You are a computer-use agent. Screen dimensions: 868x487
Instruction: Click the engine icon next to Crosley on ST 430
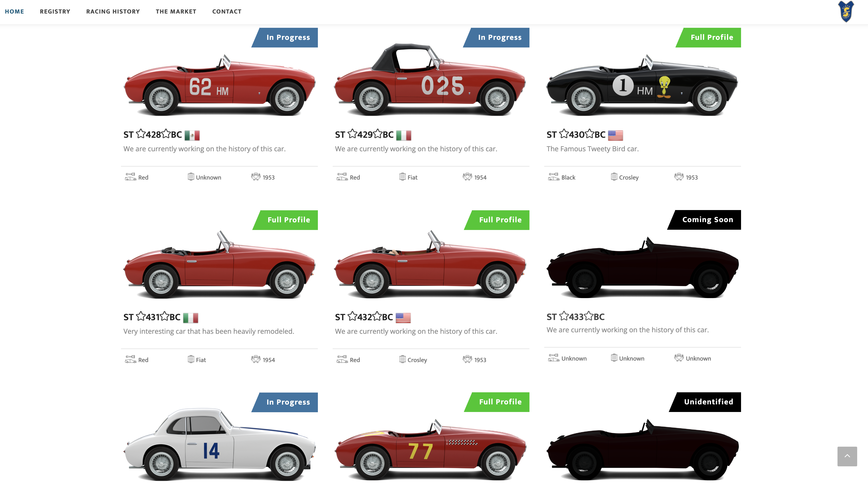click(x=614, y=177)
